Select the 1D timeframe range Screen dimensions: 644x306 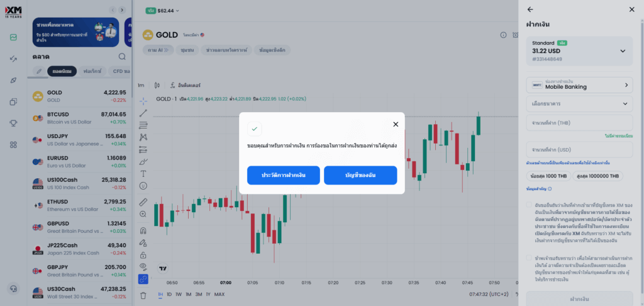pos(170,294)
